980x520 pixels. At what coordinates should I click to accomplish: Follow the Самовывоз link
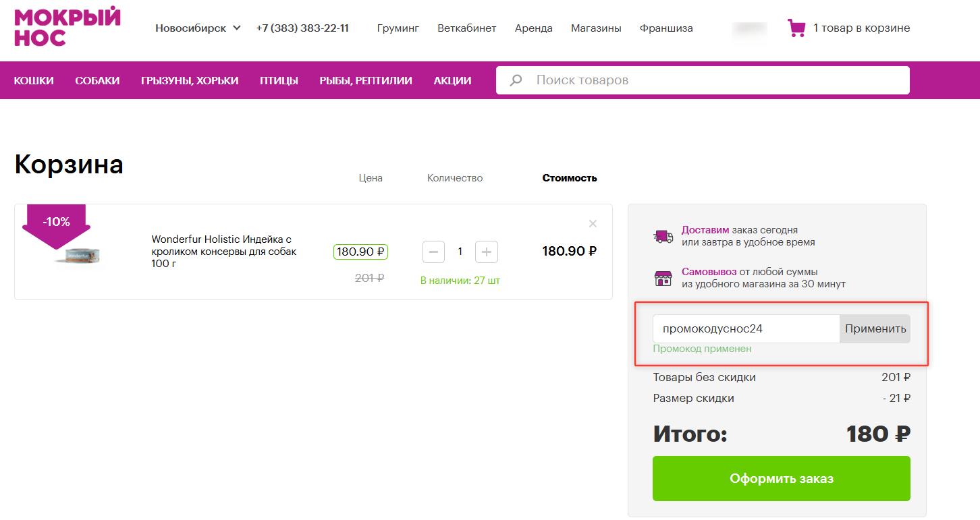tap(709, 272)
